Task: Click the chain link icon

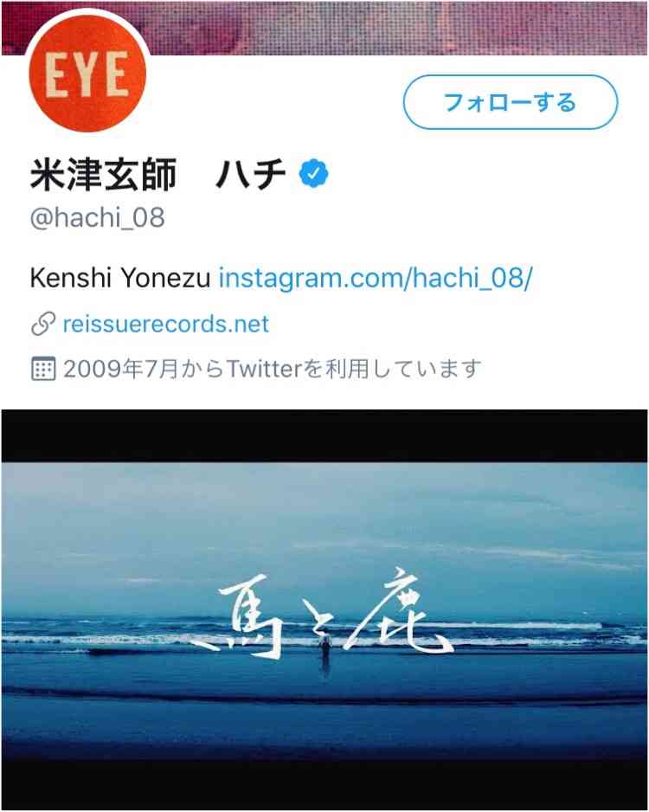Action: [43, 324]
